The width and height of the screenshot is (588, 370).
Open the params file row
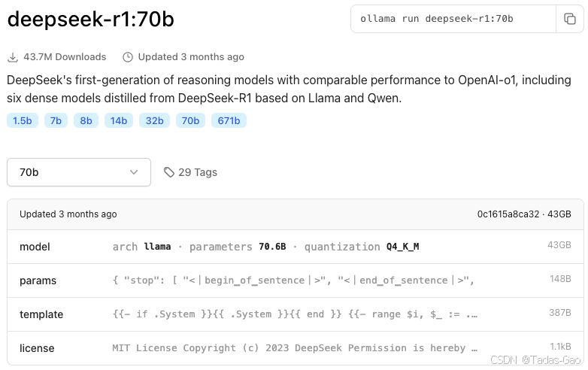coord(295,281)
